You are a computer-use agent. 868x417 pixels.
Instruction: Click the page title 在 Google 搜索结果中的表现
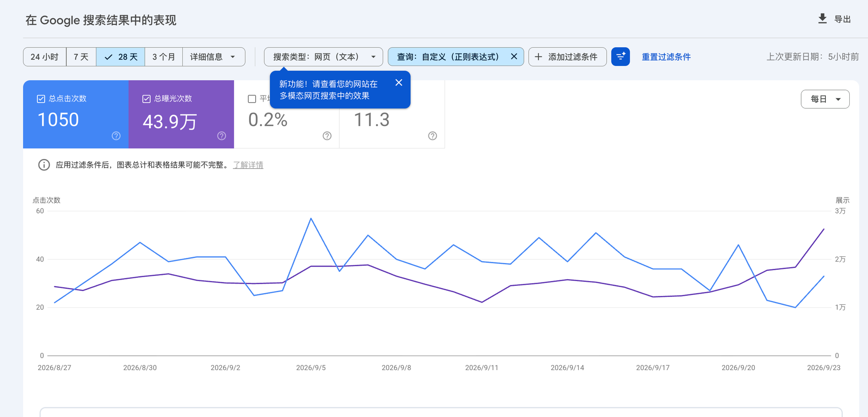(x=101, y=20)
